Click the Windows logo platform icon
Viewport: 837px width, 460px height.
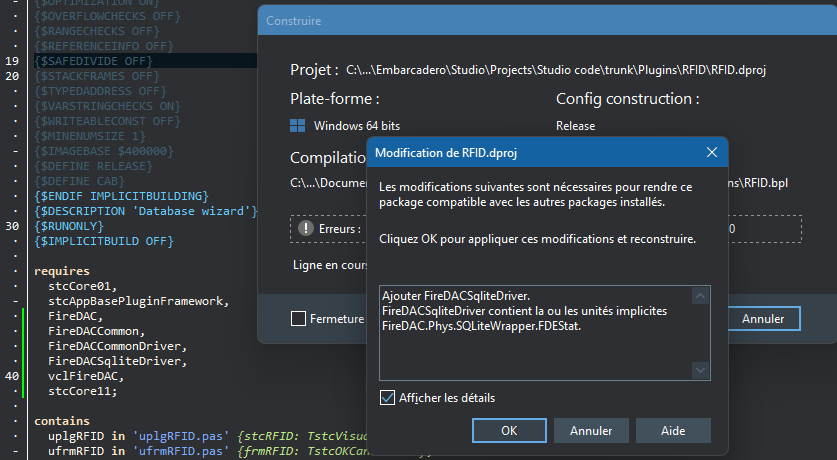click(298, 126)
